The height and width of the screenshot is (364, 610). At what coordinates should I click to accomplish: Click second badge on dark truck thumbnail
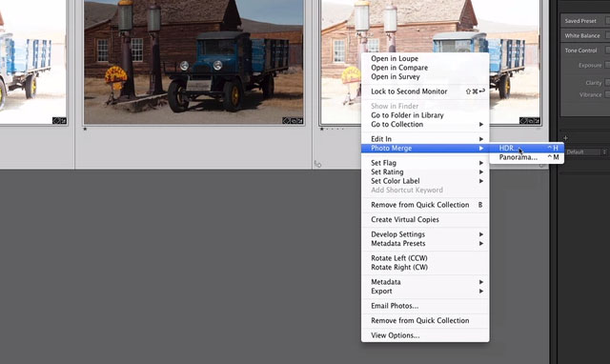(x=294, y=121)
